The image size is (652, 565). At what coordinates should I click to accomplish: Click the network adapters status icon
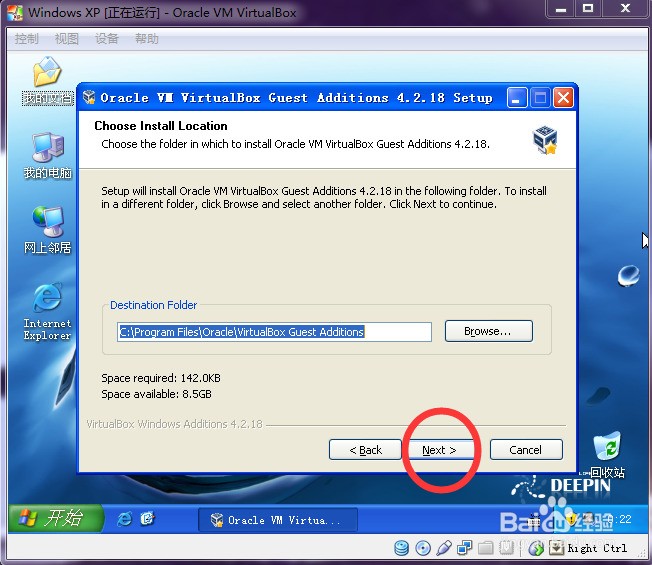point(464,548)
